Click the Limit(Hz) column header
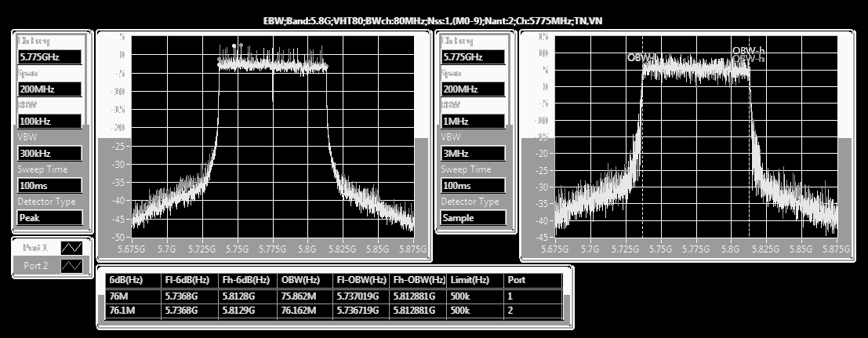The height and width of the screenshot is (338, 868). 475,281
